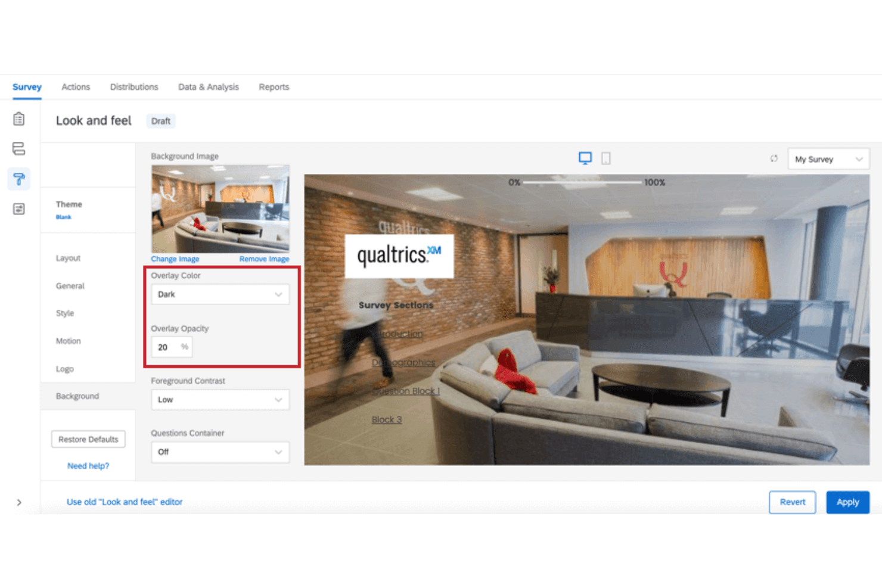The height and width of the screenshot is (588, 882).
Task: Click the Change Image link
Action: 175,259
